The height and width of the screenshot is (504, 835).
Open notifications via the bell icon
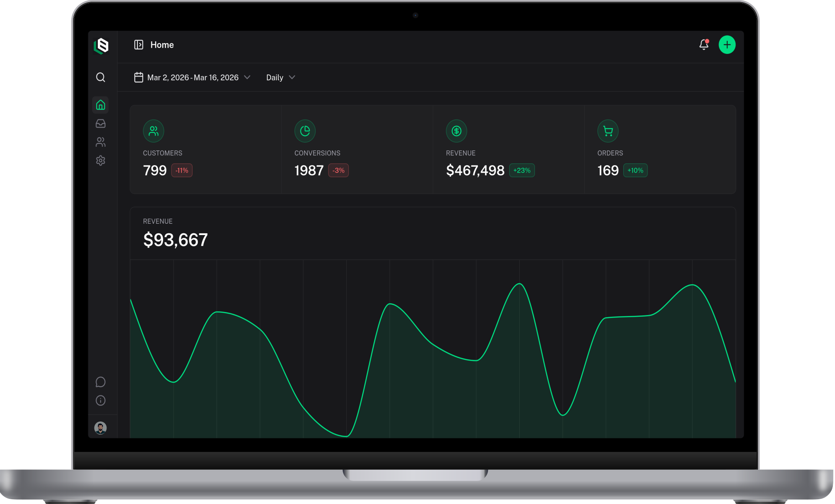[x=704, y=44]
